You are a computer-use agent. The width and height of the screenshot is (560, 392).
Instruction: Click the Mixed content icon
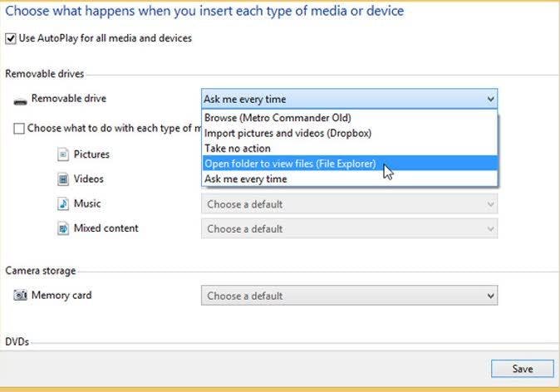(x=63, y=228)
